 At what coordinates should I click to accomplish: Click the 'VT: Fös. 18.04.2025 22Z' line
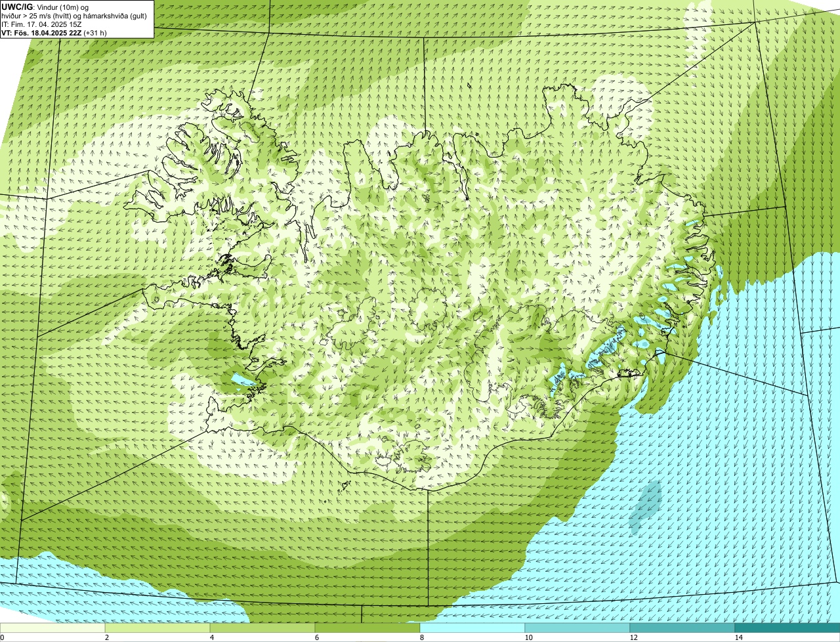click(x=54, y=32)
